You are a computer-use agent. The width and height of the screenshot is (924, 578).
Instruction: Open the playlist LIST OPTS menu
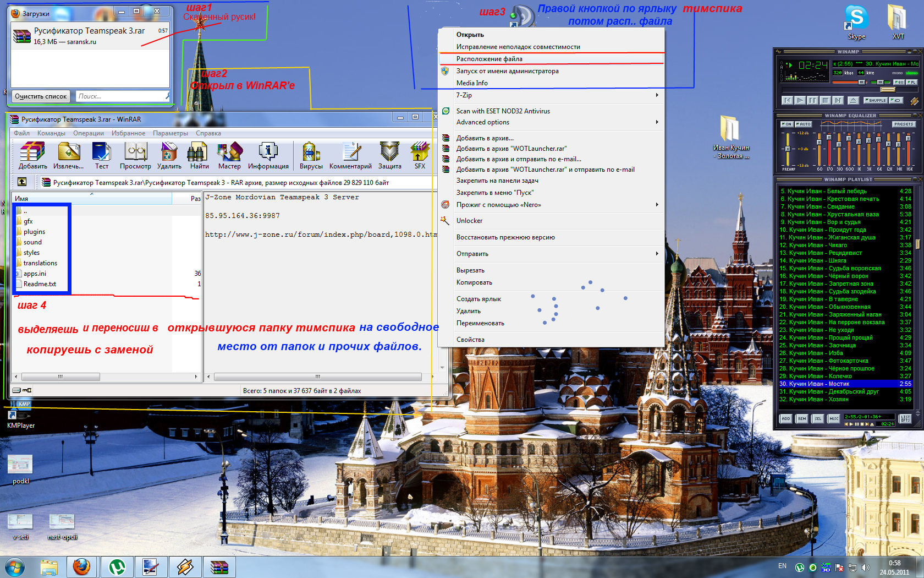coord(905,418)
